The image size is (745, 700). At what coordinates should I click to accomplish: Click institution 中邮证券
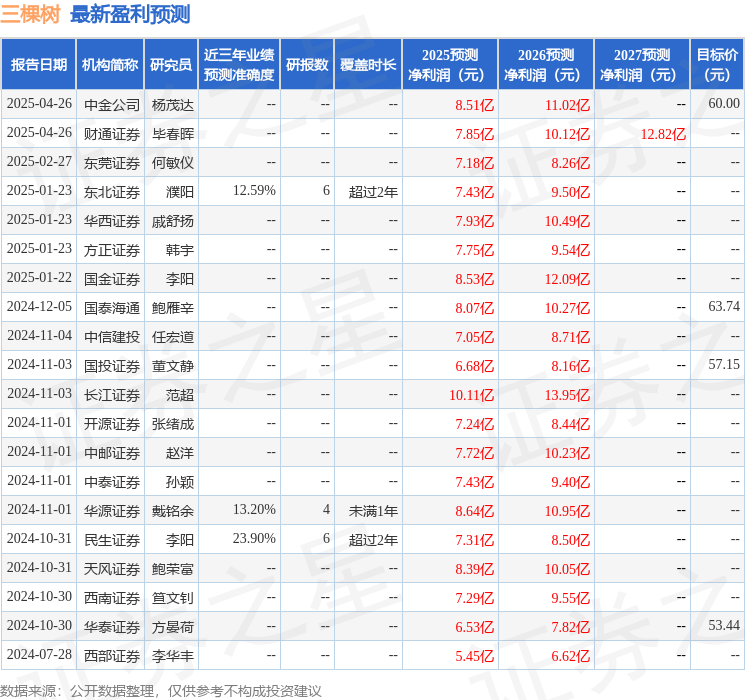click(x=112, y=453)
